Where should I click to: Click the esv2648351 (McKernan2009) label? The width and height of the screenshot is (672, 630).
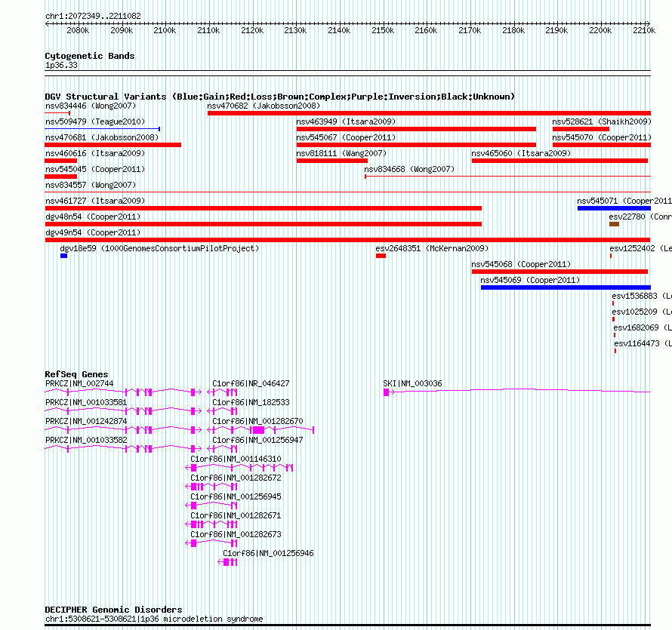[x=432, y=248]
